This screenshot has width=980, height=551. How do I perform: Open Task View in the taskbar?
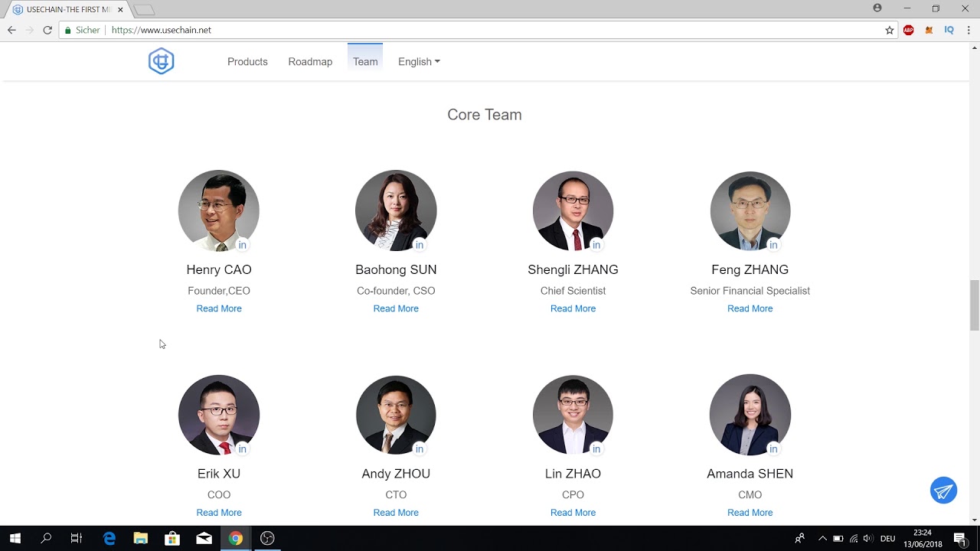point(77,538)
